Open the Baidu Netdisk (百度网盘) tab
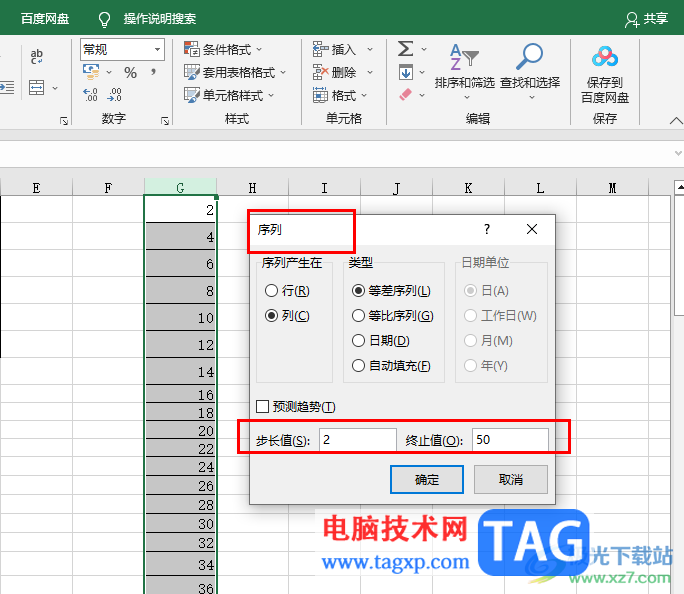The height and width of the screenshot is (594, 684). click(45, 19)
